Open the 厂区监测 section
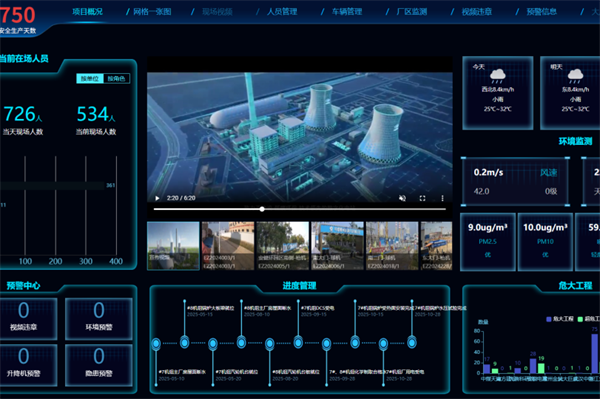Image resolution: width=600 pixels, height=399 pixels. [412, 11]
